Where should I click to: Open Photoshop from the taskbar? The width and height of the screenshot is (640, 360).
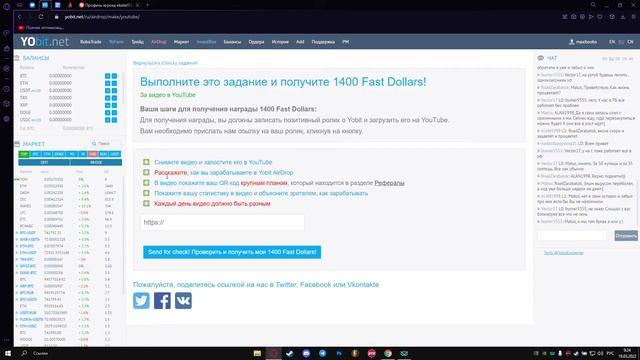pos(339,353)
